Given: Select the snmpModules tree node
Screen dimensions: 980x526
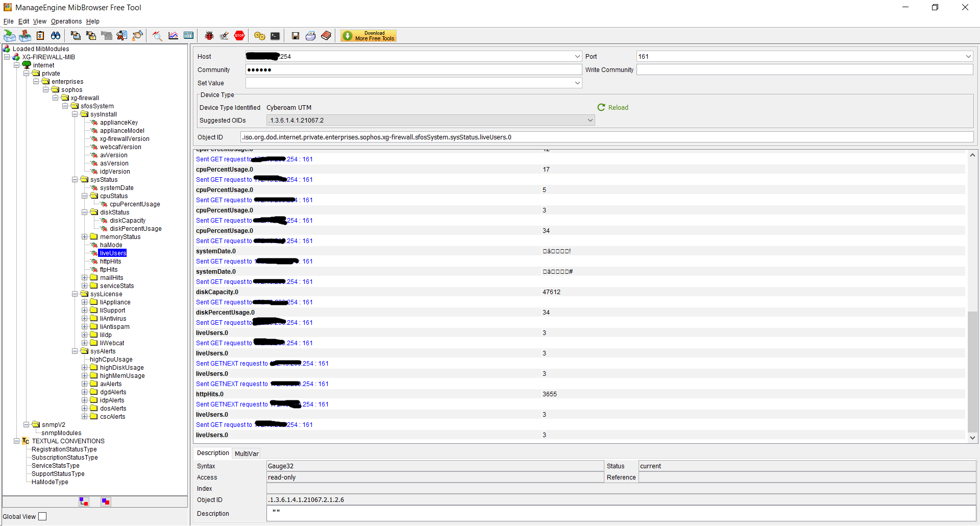Looking at the screenshot, I should pyautogui.click(x=61, y=433).
